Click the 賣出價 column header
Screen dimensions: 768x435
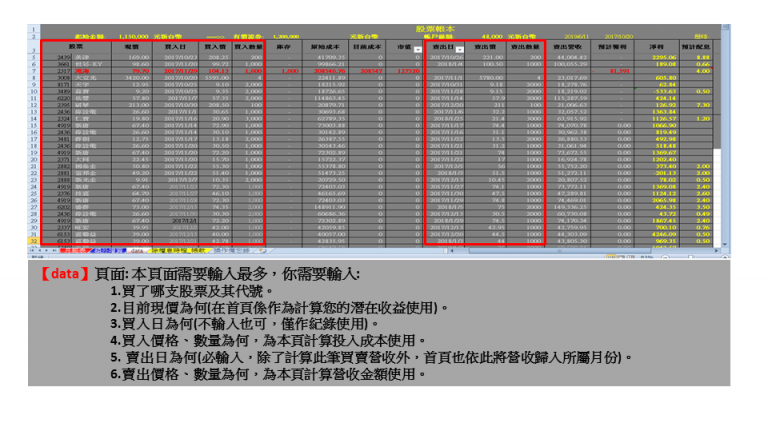(485, 47)
